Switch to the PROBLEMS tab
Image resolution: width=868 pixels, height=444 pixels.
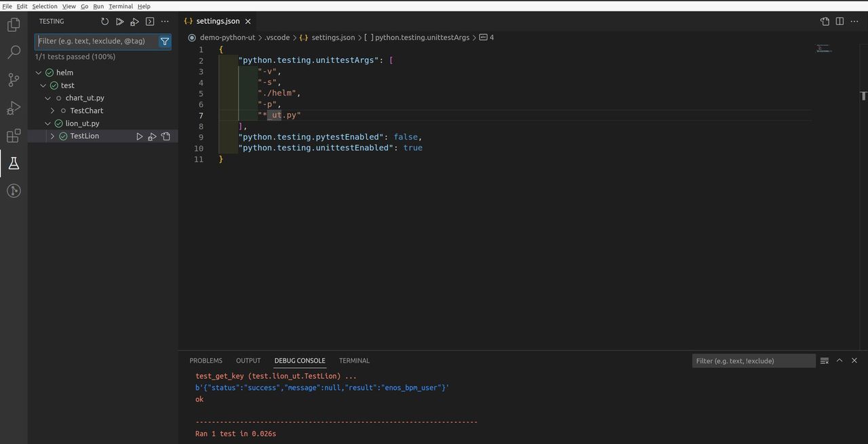pyautogui.click(x=205, y=361)
